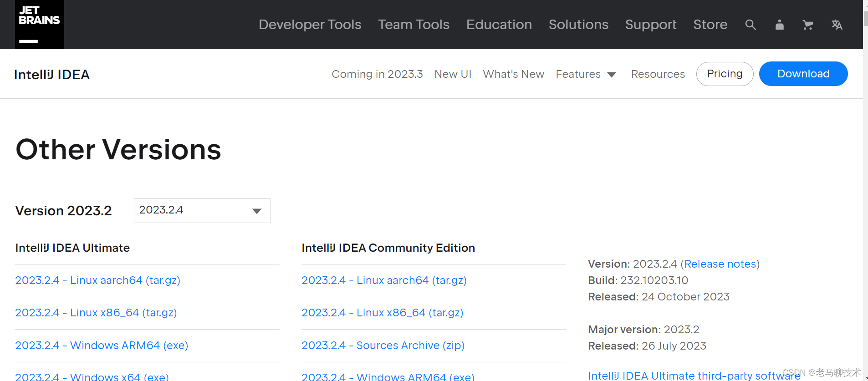Open the 2023.2.4 version dropdown
This screenshot has height=381, width=868.
pos(202,211)
